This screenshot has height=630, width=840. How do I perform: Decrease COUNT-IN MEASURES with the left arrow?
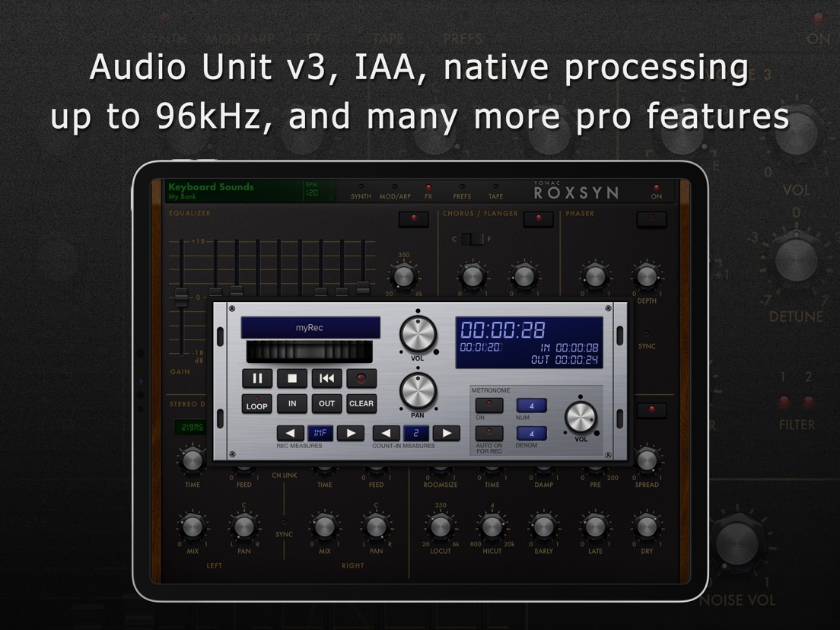click(x=387, y=433)
